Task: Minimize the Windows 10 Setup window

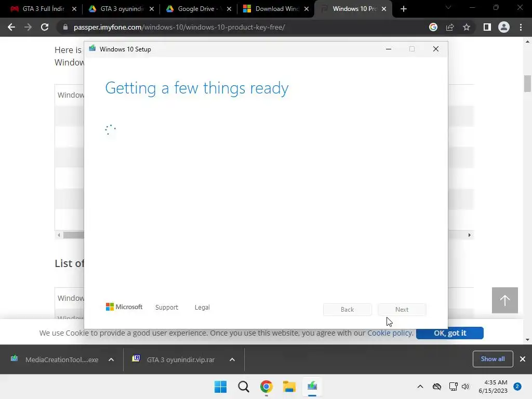Action: click(x=389, y=49)
